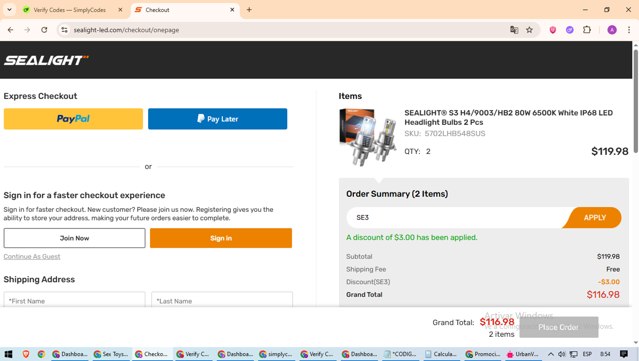Viewport: 639px width, 361px height.
Task: Click the SKU 5702LHB548SUS text
Action: coord(445,134)
